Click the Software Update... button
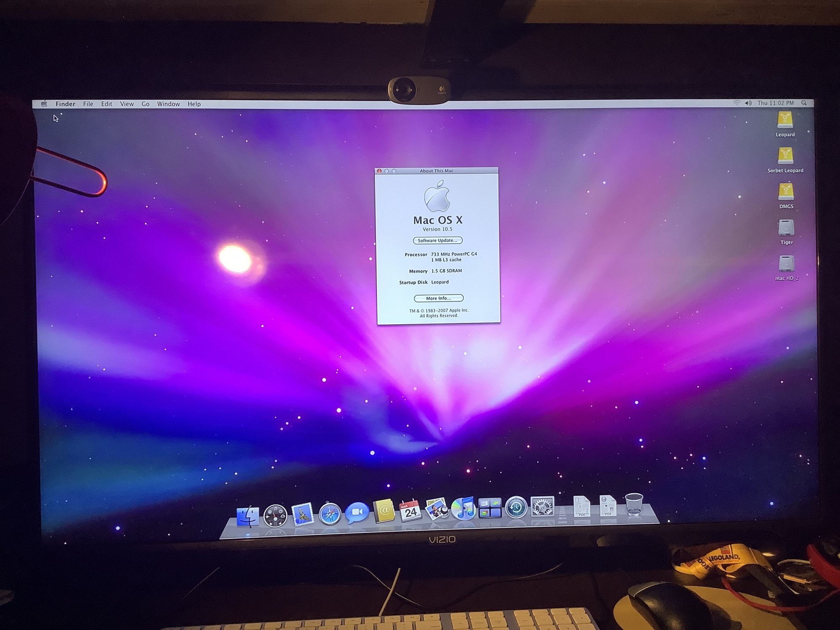The width and height of the screenshot is (840, 630). click(x=438, y=241)
